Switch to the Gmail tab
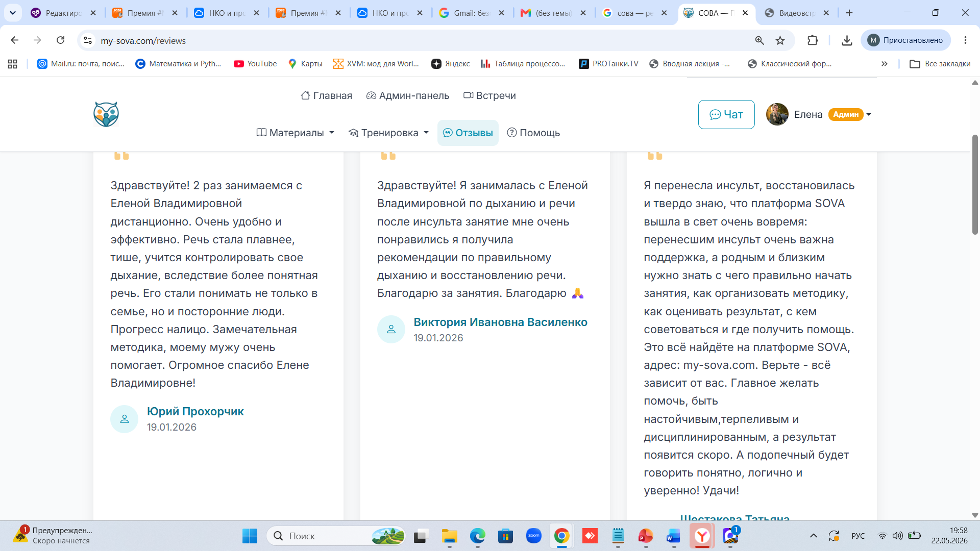This screenshot has height=551, width=980. [472, 13]
